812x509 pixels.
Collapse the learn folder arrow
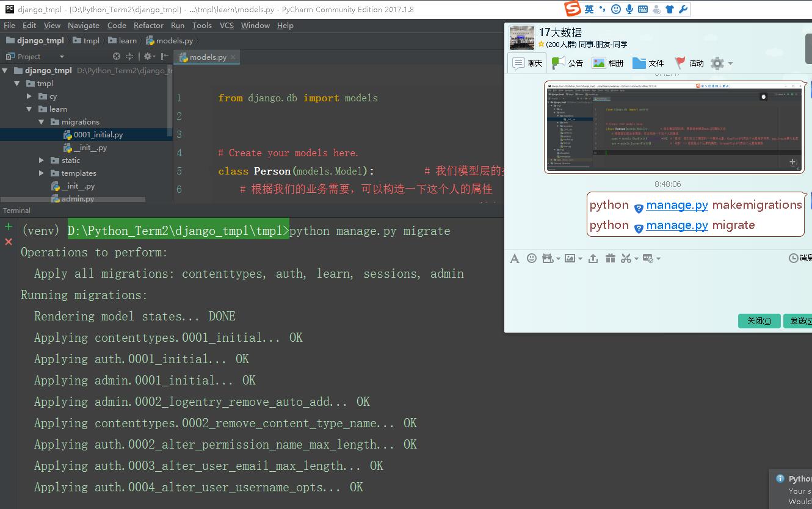(29, 109)
